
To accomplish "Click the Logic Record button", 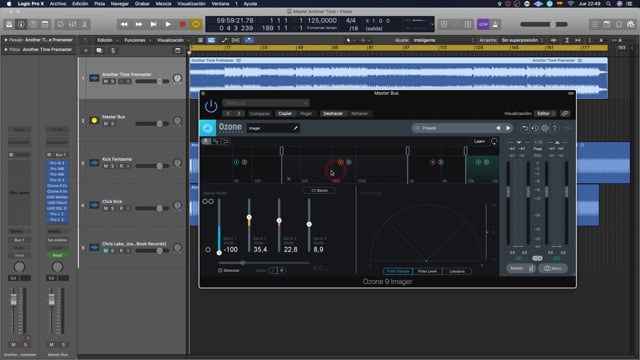I will pos(182,24).
